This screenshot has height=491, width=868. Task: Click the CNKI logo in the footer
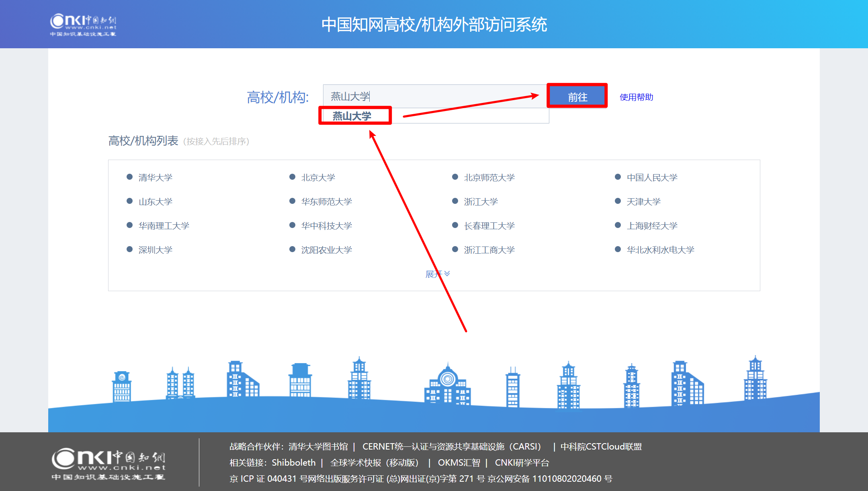point(108,462)
